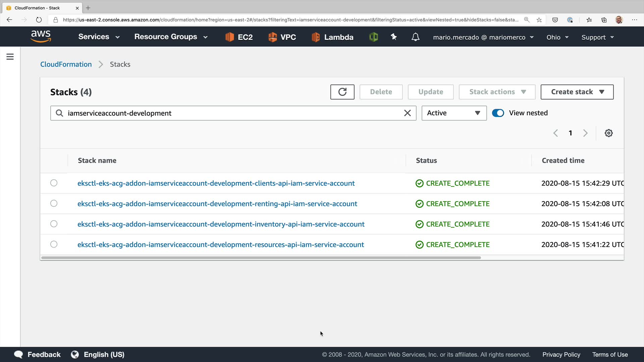The width and height of the screenshot is (644, 362).
Task: Expand the Create stack dropdown
Action: click(x=577, y=92)
